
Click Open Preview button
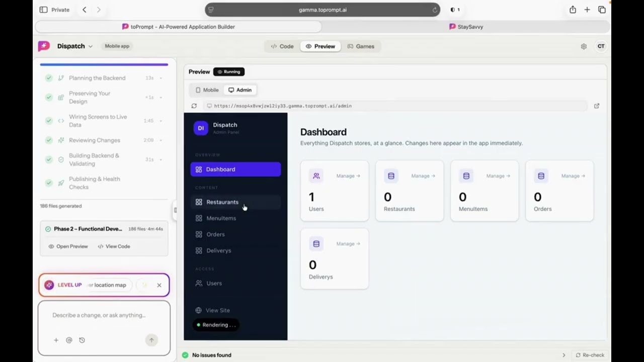pyautogui.click(x=68, y=246)
